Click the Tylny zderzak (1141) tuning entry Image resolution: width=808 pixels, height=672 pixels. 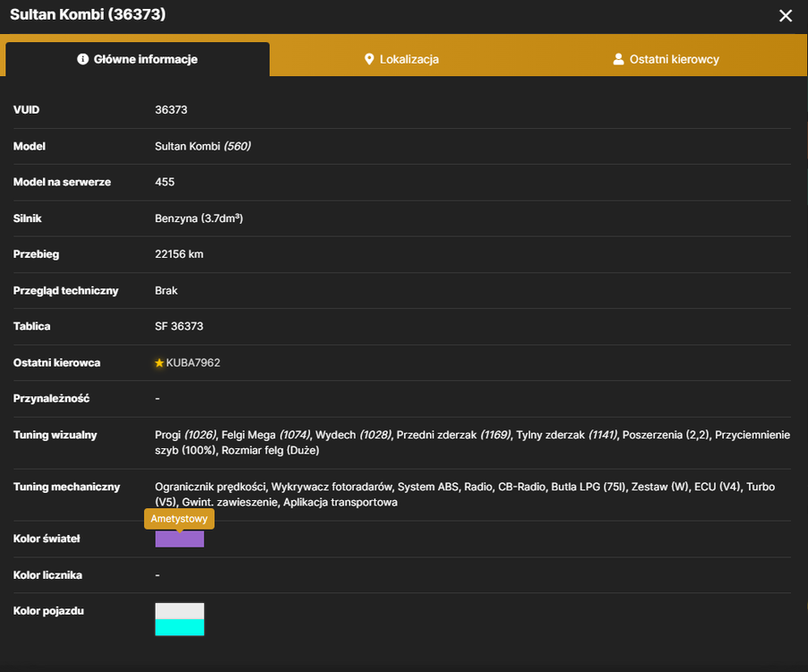pyautogui.click(x=566, y=435)
